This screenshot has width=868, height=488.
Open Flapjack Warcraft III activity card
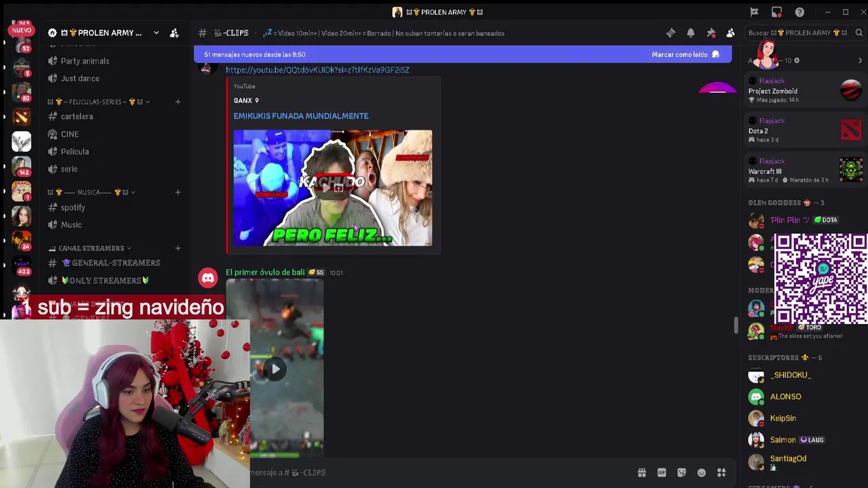coord(805,171)
